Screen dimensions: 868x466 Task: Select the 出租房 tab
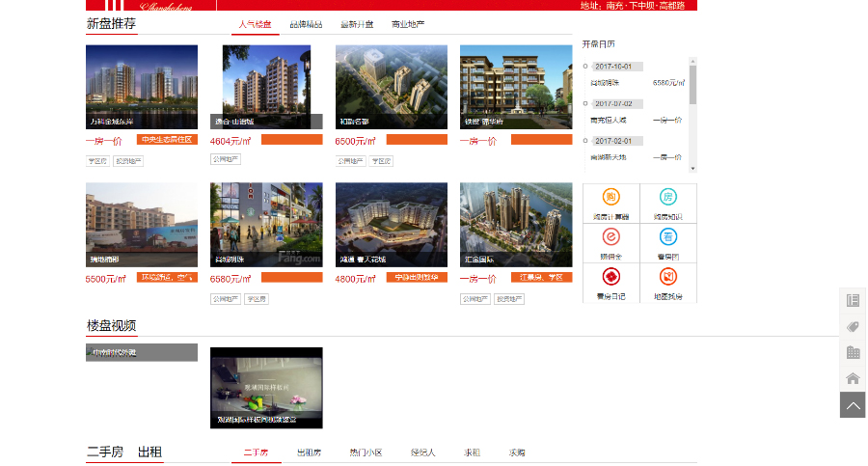click(x=309, y=452)
